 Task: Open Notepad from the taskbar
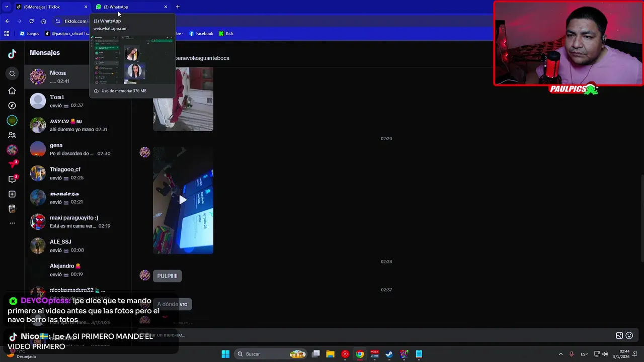[419, 354]
